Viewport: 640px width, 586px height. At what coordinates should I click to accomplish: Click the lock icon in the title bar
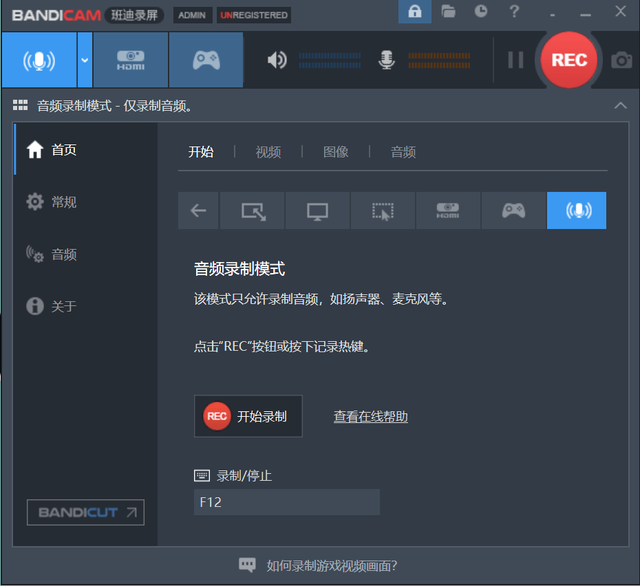(x=415, y=11)
